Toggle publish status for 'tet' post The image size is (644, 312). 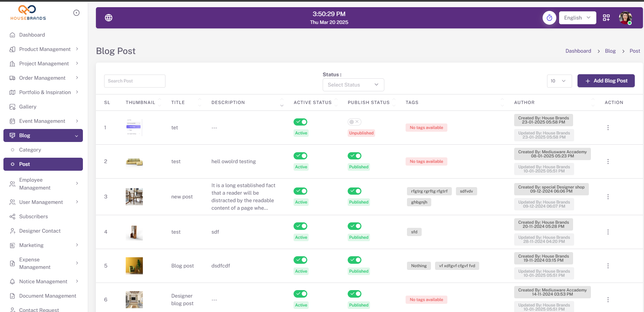[354, 122]
